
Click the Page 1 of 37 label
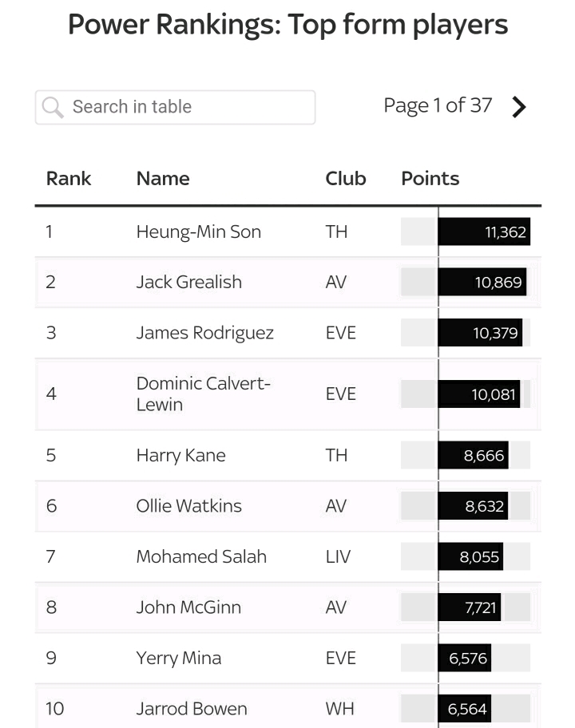(438, 105)
